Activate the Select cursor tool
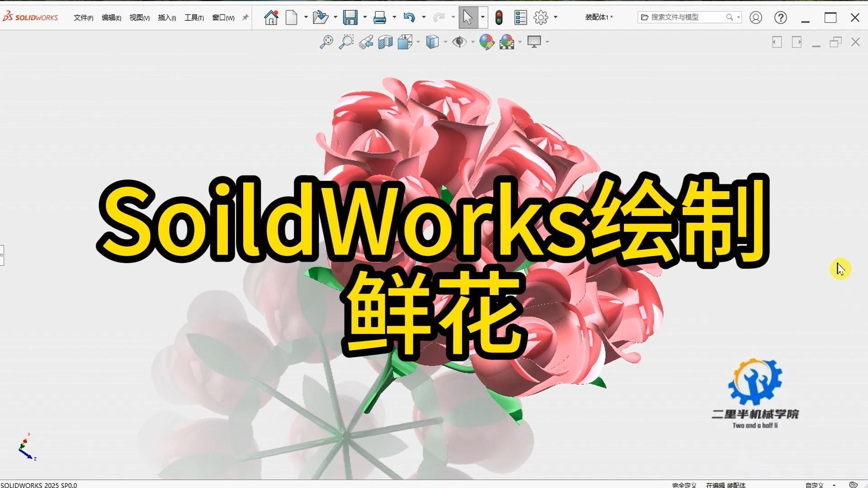The height and width of the screenshot is (488, 868). click(468, 18)
